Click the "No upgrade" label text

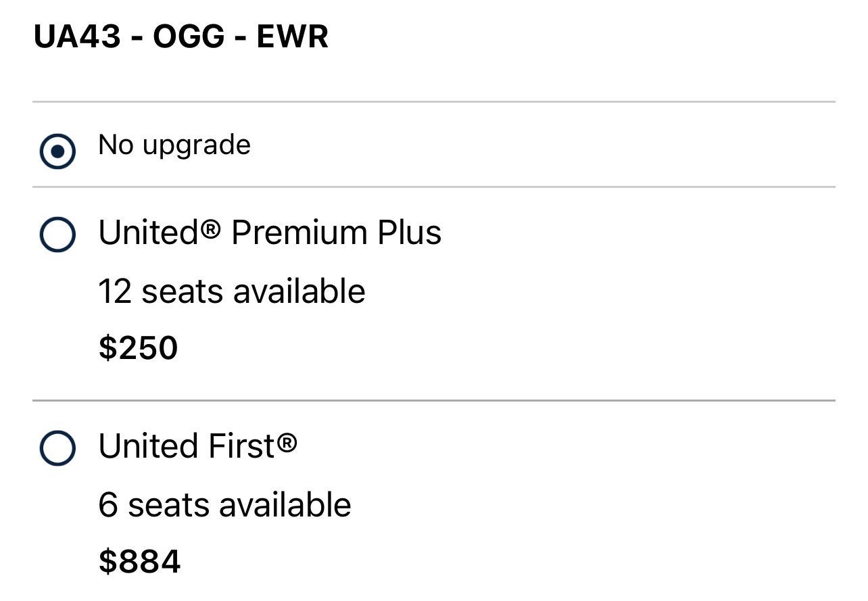pyautogui.click(x=174, y=145)
